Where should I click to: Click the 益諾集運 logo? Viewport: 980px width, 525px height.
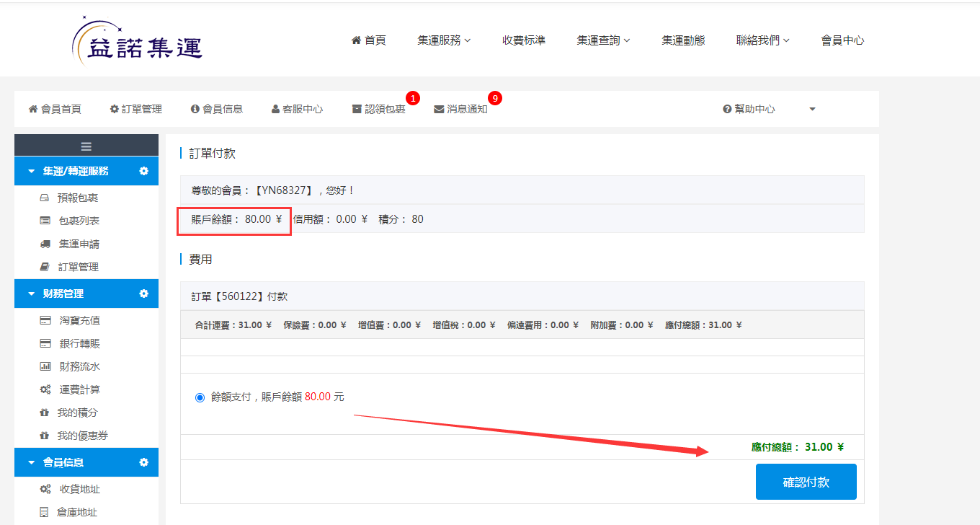[x=138, y=41]
